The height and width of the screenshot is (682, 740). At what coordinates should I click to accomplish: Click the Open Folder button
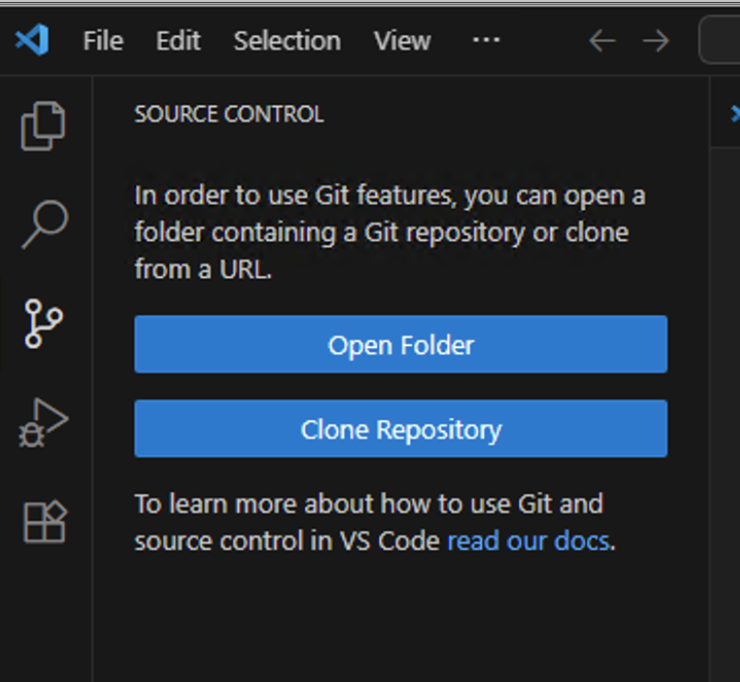[x=400, y=345]
